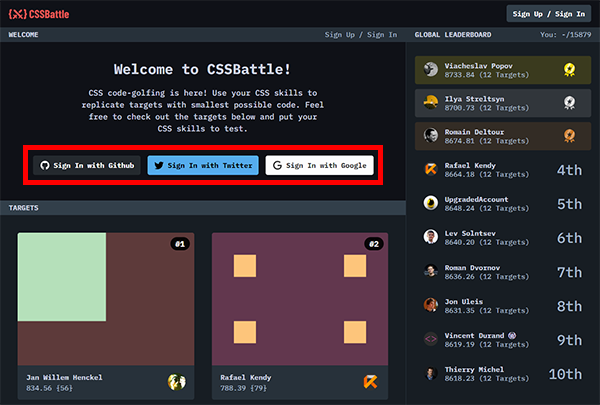Click the Global Leaderboard heading
This screenshot has width=600, height=405.
click(x=453, y=34)
